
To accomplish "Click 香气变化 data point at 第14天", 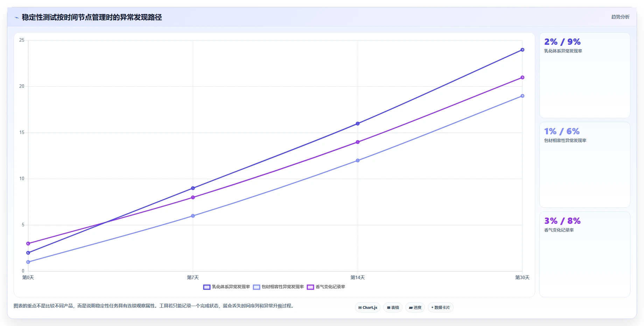I will click(x=358, y=142).
